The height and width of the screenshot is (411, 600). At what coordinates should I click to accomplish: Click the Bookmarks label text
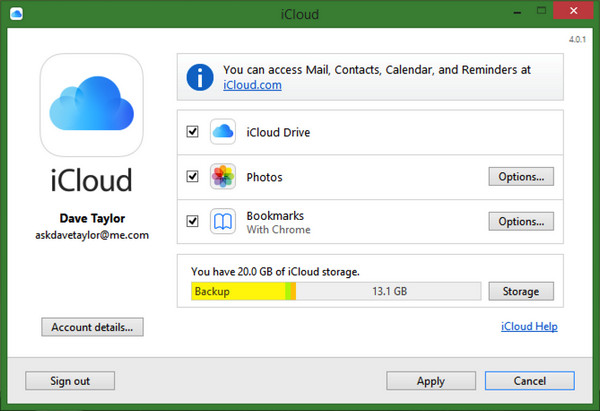[x=275, y=216]
